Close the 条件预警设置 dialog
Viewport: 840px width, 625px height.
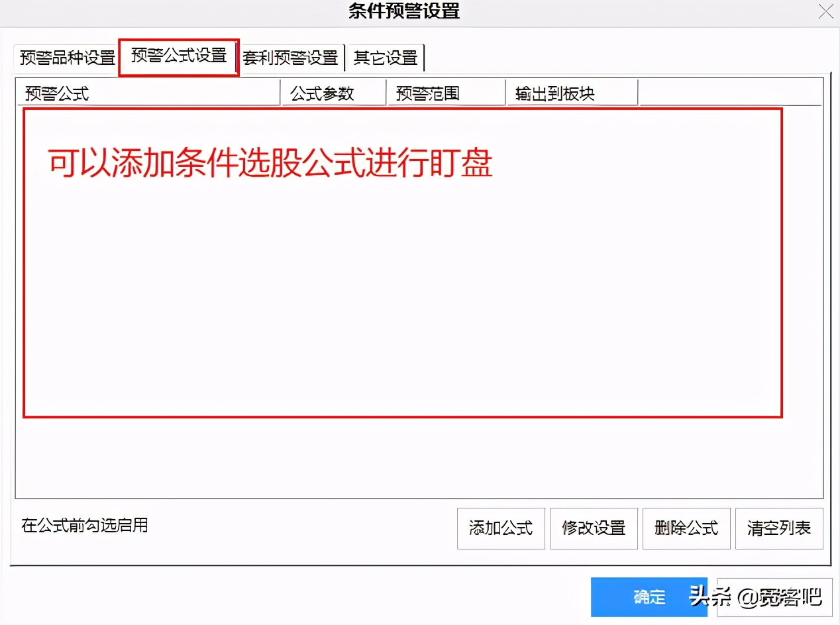(825, 12)
